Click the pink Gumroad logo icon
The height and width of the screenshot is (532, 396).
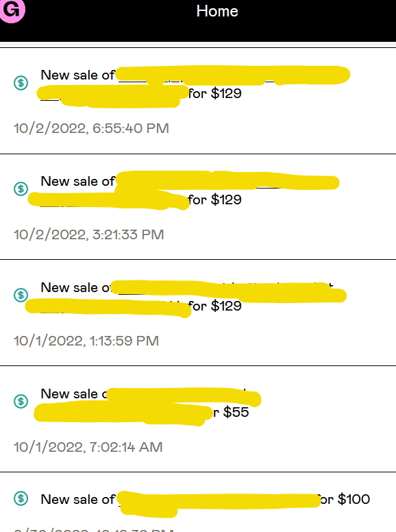click(x=12, y=10)
